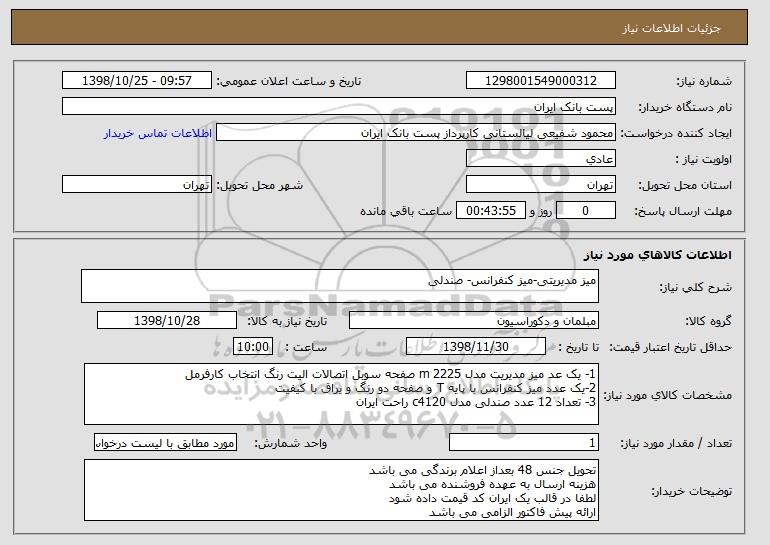Click the days remaining field showing 0
Screen dimensions: 770x545
(585, 211)
